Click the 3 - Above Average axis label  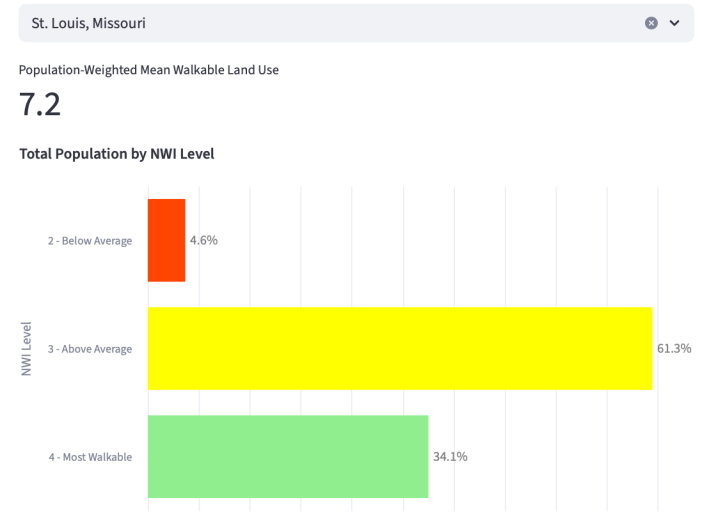[x=90, y=349]
